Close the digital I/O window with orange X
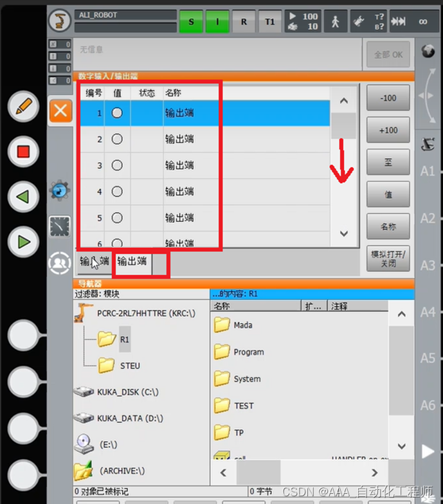 pos(60,111)
